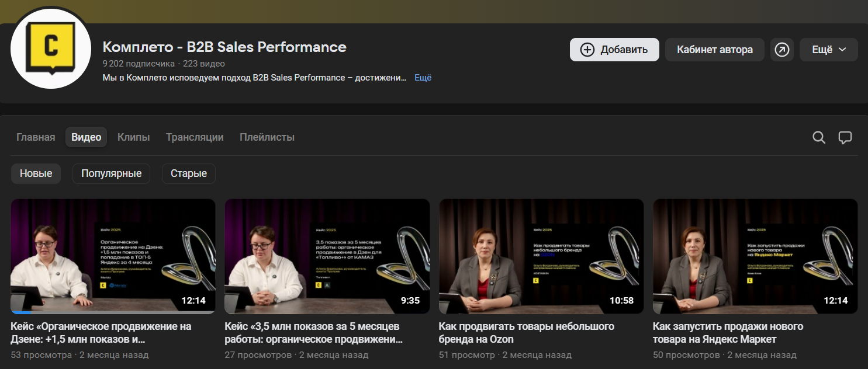Switch to the Главная tab
Image resolution: width=868 pixels, height=369 pixels.
36,137
